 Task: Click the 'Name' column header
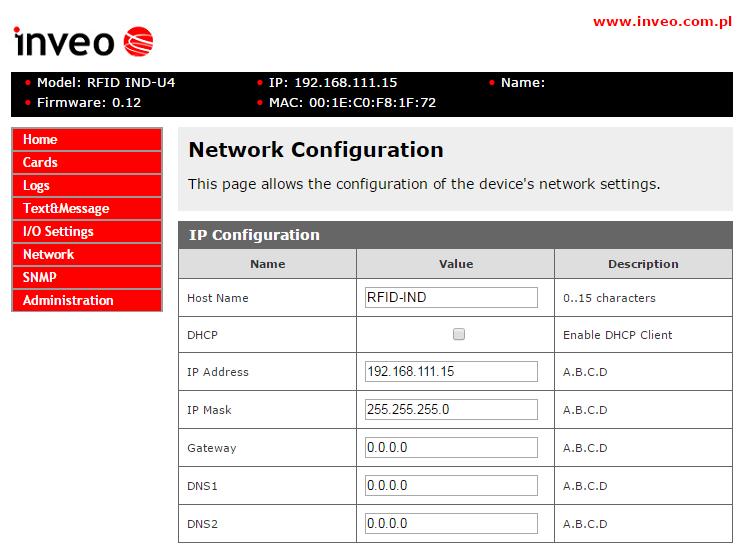268,264
